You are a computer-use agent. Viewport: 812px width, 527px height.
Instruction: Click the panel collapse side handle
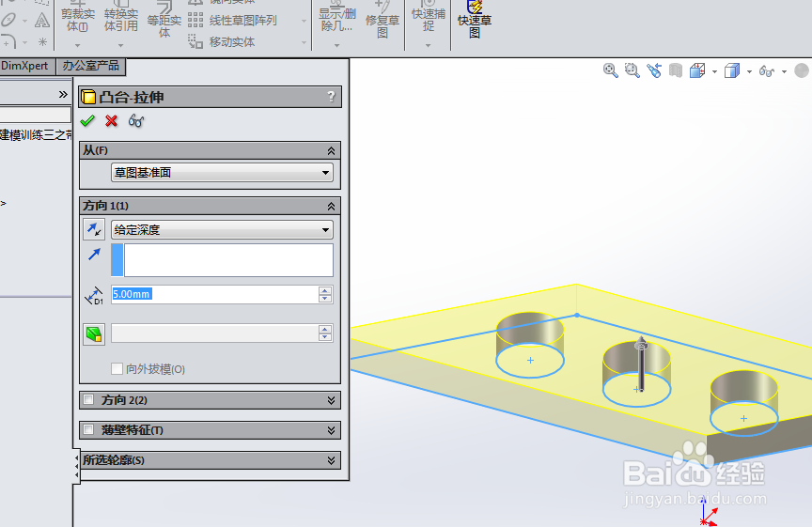(x=76, y=467)
